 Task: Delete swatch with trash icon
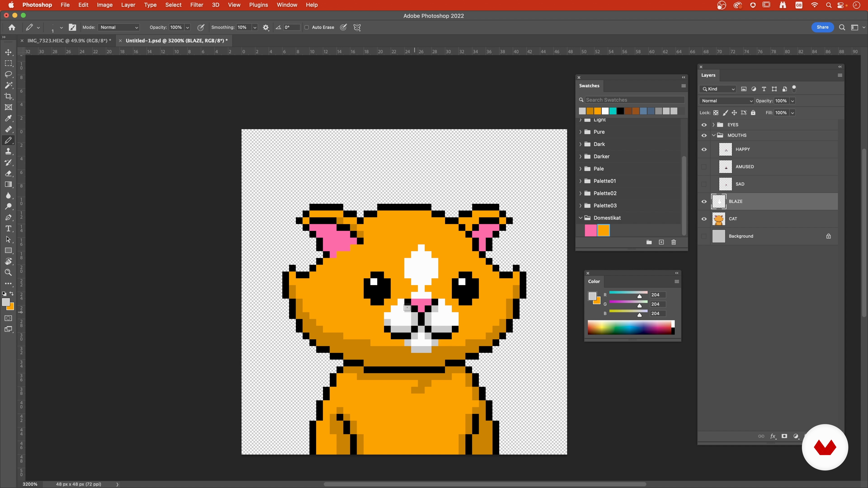(x=674, y=242)
